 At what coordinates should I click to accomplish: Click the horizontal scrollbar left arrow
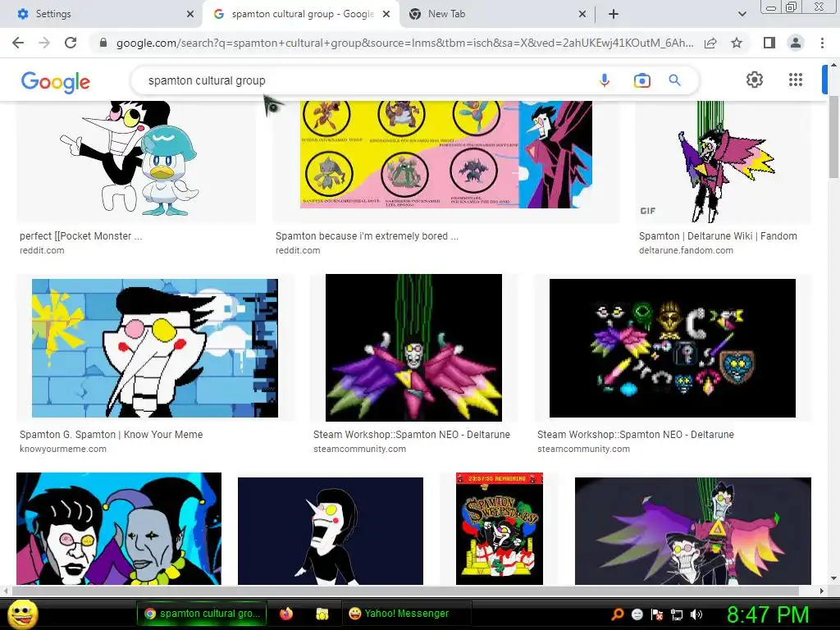coord(6,591)
